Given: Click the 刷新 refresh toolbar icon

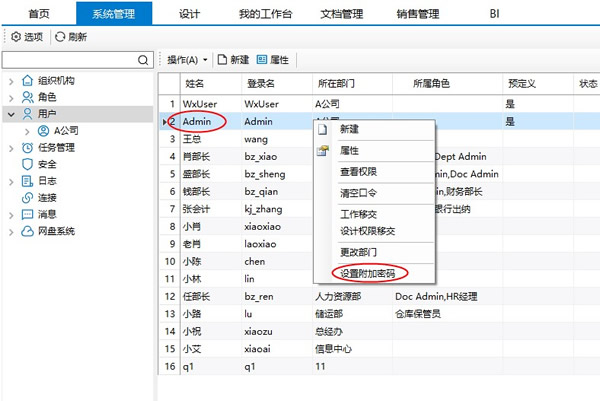Looking at the screenshot, I should point(60,36).
